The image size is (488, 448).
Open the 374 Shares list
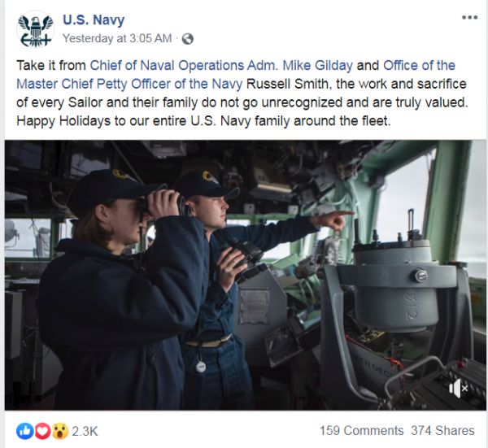pyautogui.click(x=442, y=430)
